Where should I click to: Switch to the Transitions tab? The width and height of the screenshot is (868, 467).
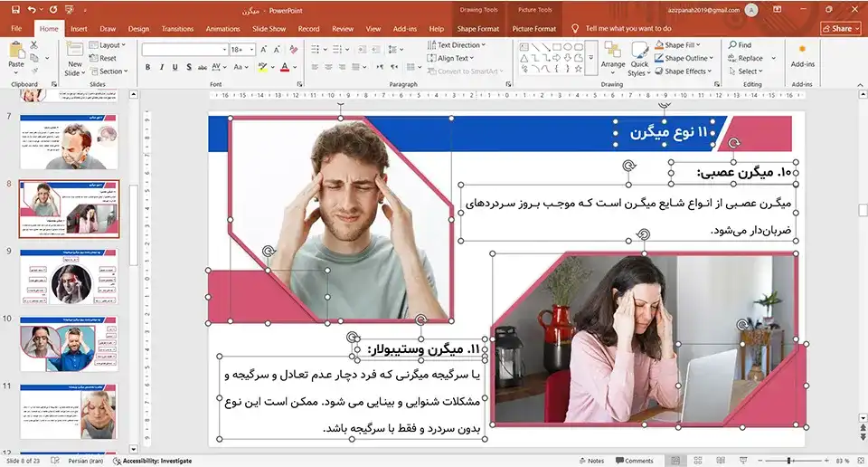[177, 28]
